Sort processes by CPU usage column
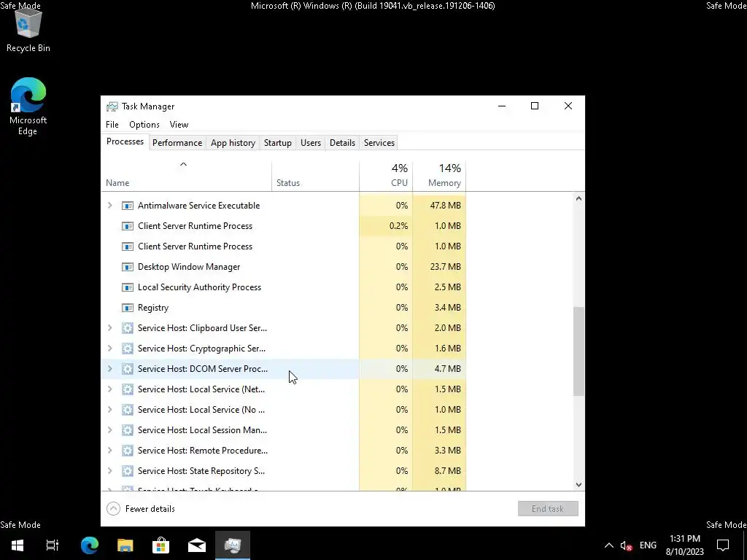747x560 pixels. 386,176
